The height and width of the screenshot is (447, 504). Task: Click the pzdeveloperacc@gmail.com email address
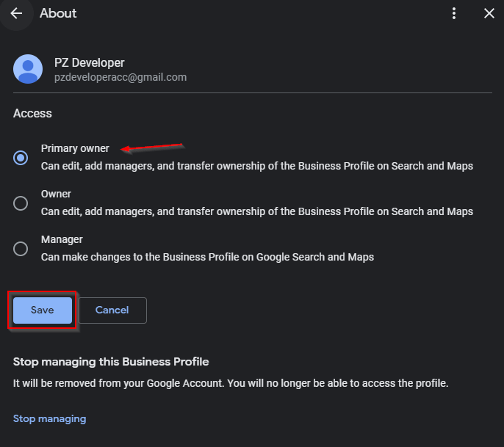click(120, 77)
